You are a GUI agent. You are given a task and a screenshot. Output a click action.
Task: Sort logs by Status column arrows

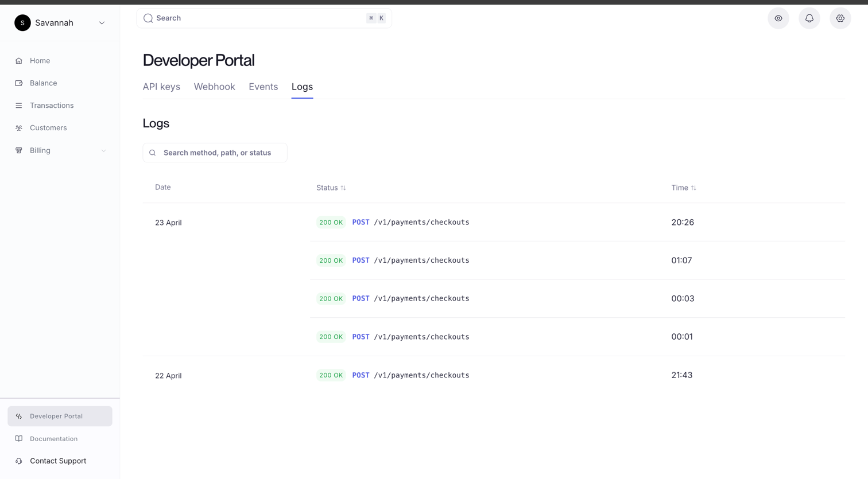tap(343, 188)
